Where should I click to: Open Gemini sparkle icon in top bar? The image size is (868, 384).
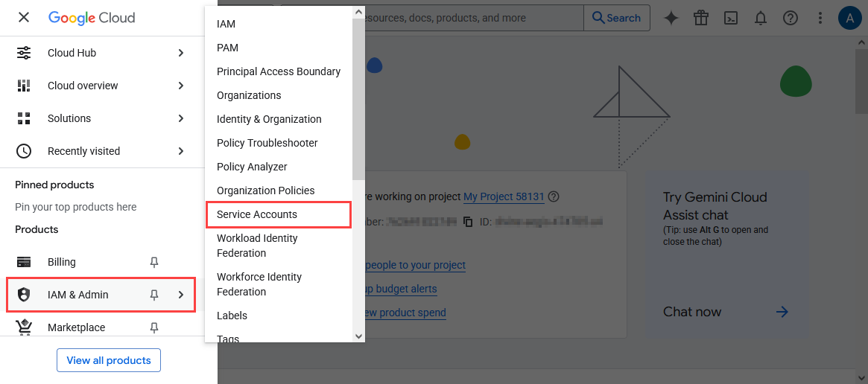click(x=671, y=18)
